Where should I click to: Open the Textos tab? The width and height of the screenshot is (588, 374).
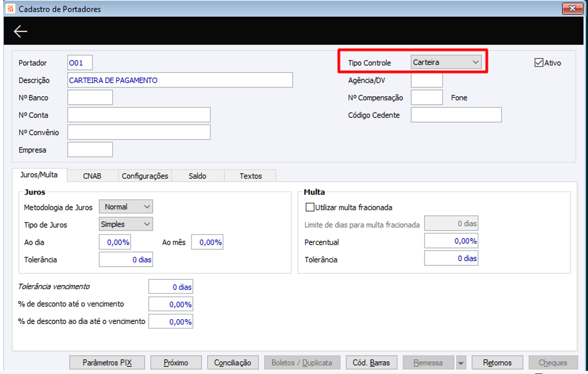tap(250, 176)
